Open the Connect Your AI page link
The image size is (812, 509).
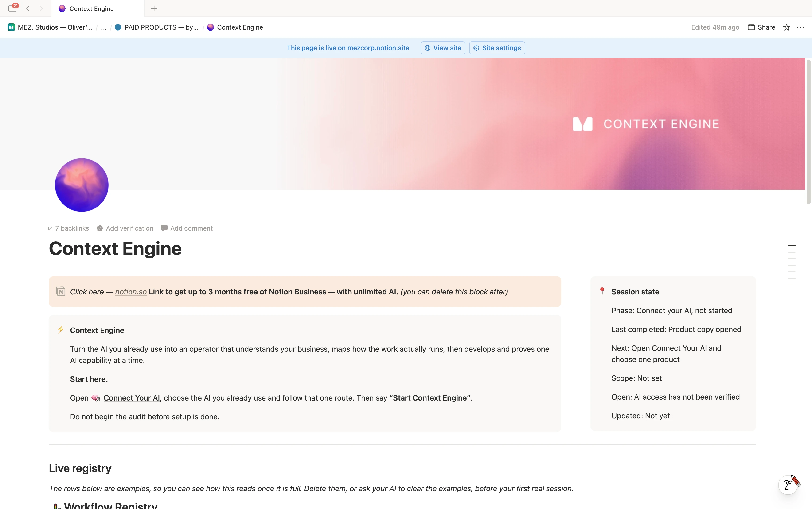[x=131, y=398]
